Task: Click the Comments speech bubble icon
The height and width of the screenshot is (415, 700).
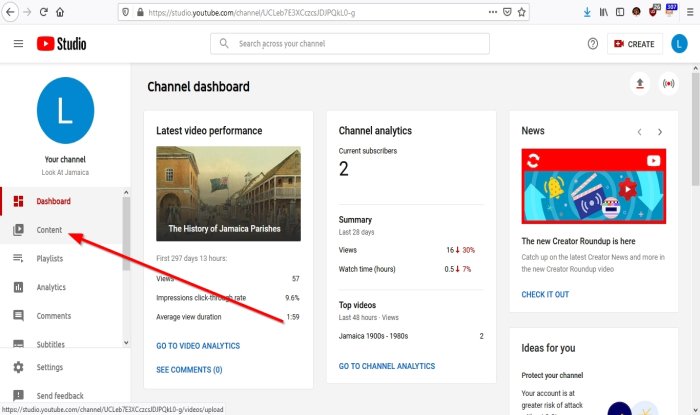Action: (18, 316)
